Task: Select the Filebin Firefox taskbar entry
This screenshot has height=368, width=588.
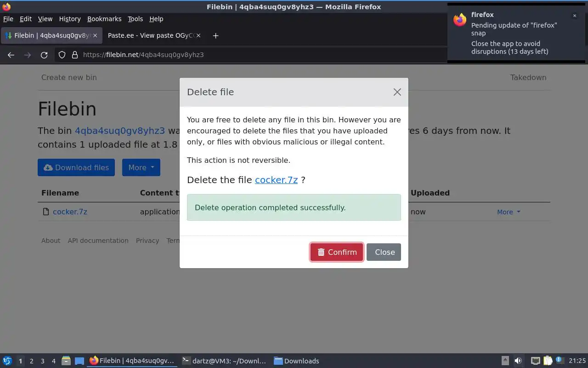Action: [132, 361]
